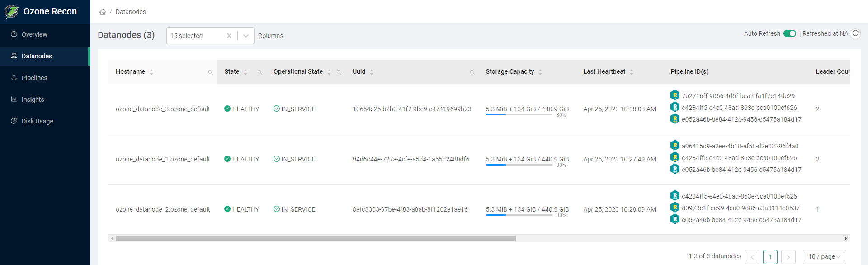
Task: Click healthy check icon for ozone_datanode_3
Action: point(227,109)
